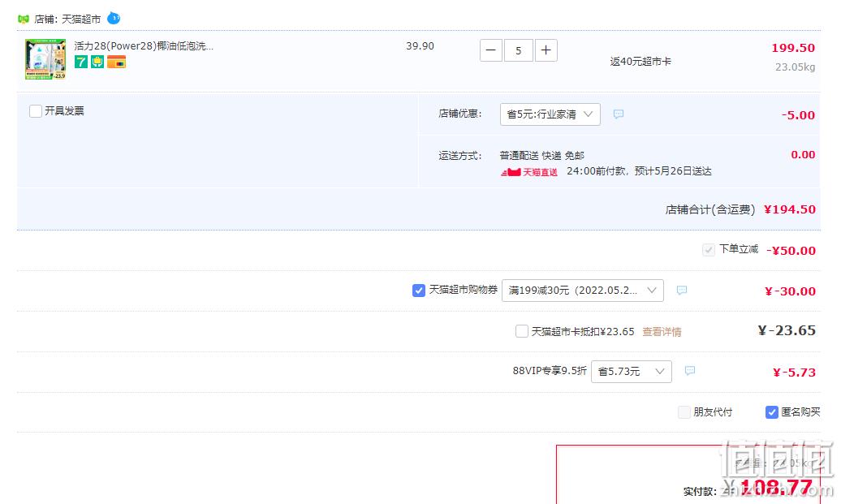
Task: Click the Tmall store logo icon beside 店铺
Action: (x=23, y=19)
